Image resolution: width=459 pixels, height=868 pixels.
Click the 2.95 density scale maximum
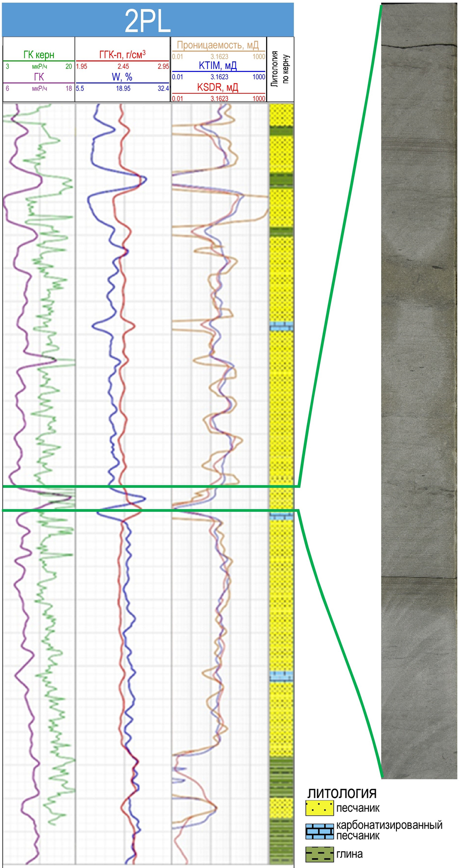point(163,67)
